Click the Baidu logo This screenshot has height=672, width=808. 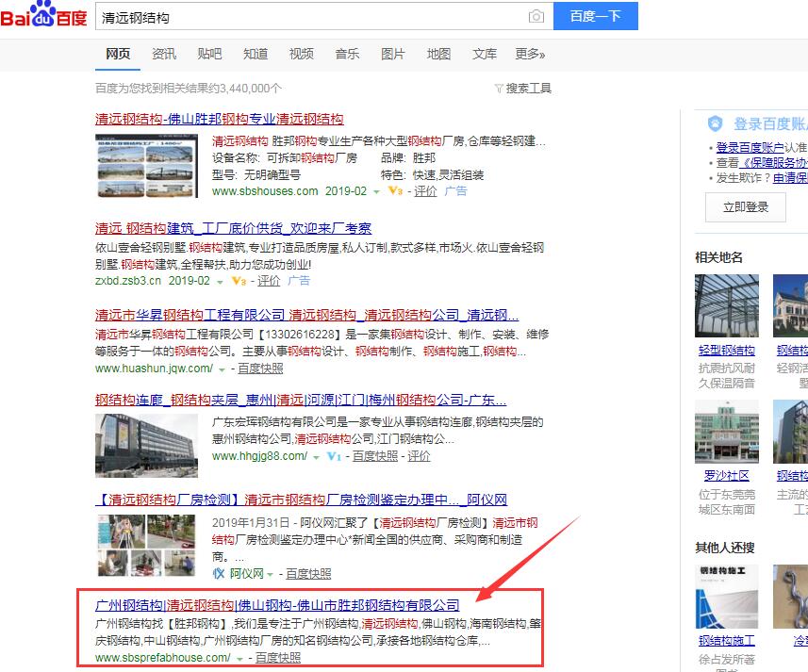pyautogui.click(x=44, y=16)
